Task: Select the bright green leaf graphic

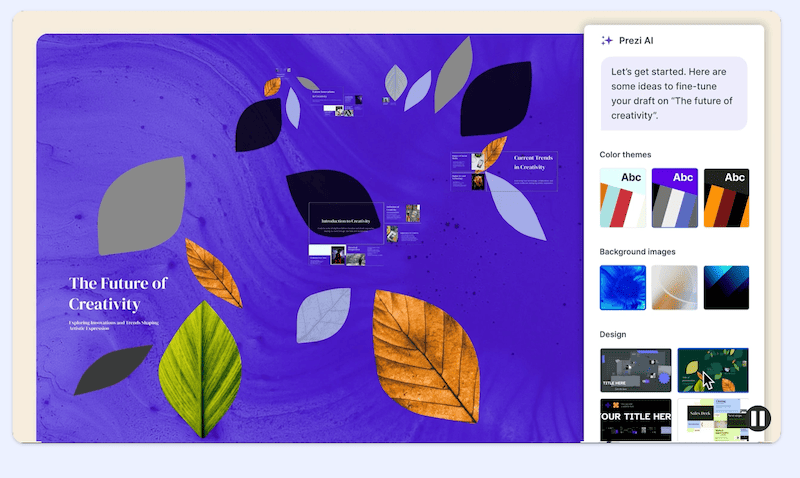Action: pyautogui.click(x=205, y=367)
